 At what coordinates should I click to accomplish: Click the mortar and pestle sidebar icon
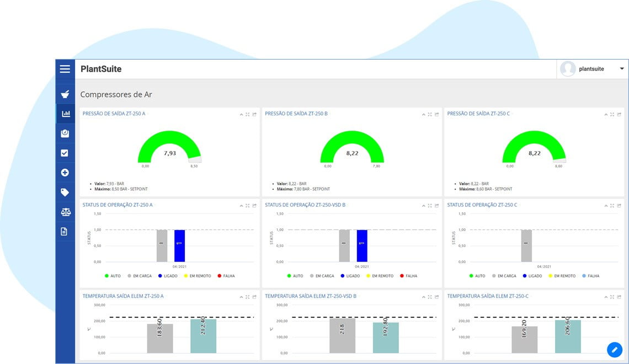pos(65,94)
